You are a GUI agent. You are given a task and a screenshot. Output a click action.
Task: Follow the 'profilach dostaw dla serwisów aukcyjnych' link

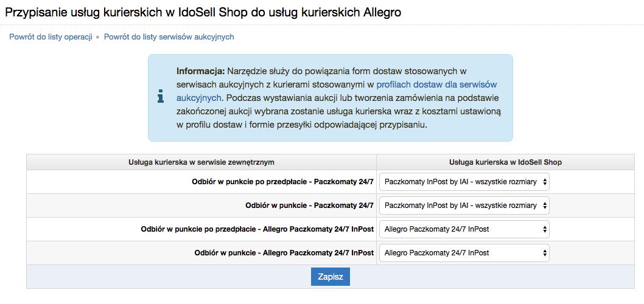pyautogui.click(x=337, y=91)
